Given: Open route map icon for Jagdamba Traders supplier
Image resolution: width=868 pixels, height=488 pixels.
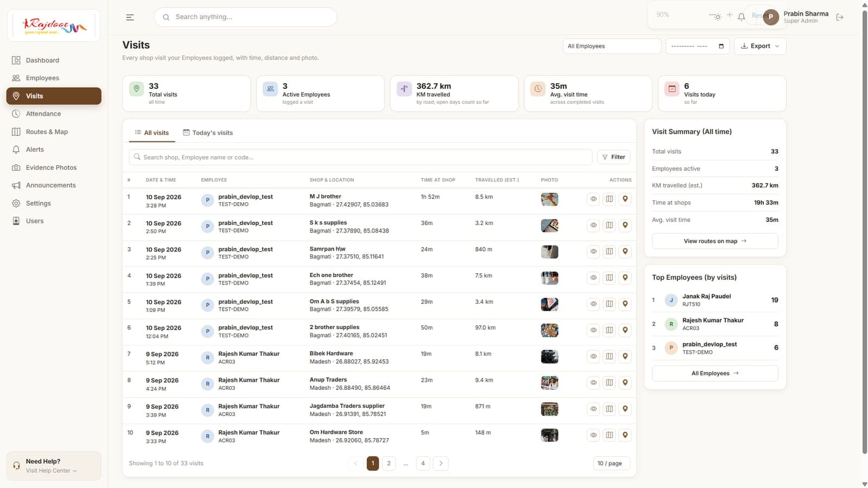Looking at the screenshot, I should [x=609, y=409].
